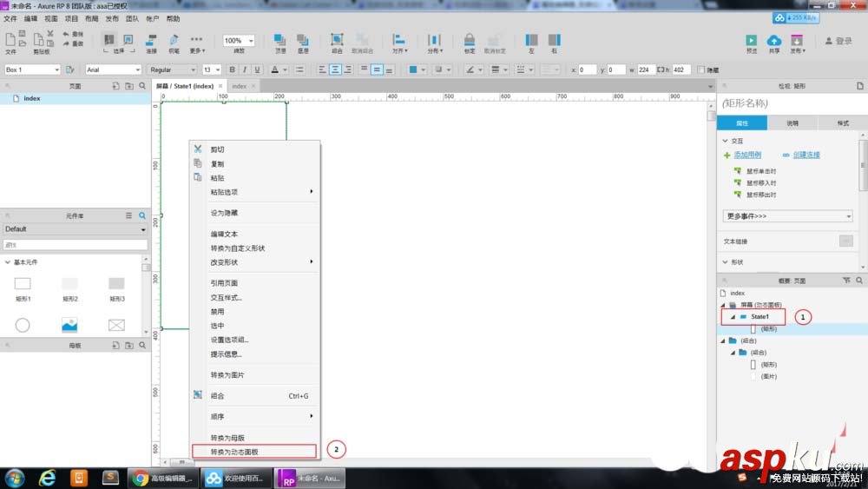
Task: Toggle underline formatting
Action: (x=257, y=69)
